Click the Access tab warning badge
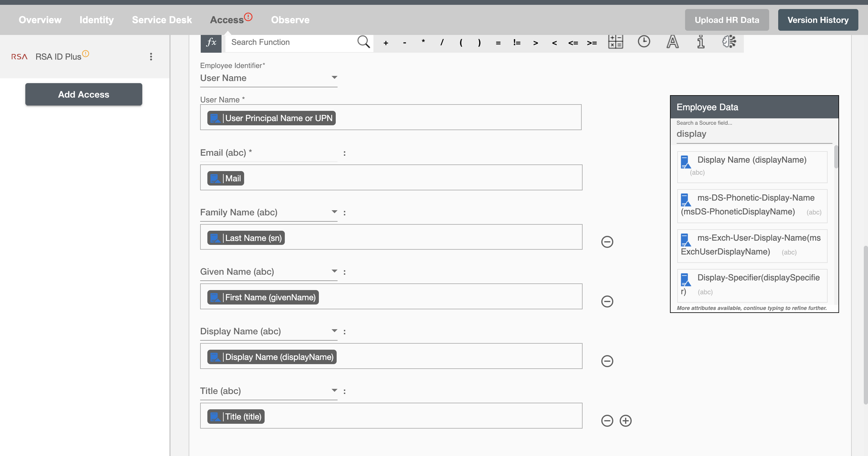 [248, 17]
